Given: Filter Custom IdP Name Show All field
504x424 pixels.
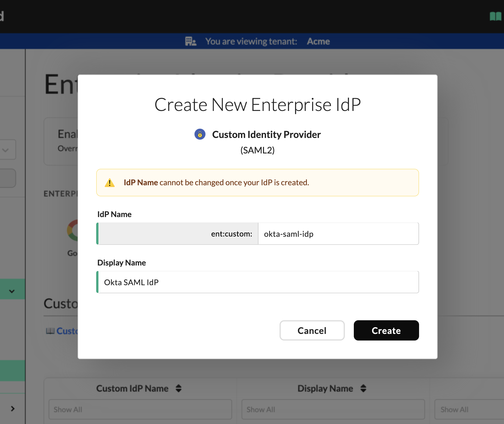Looking at the screenshot, I should 140,409.
